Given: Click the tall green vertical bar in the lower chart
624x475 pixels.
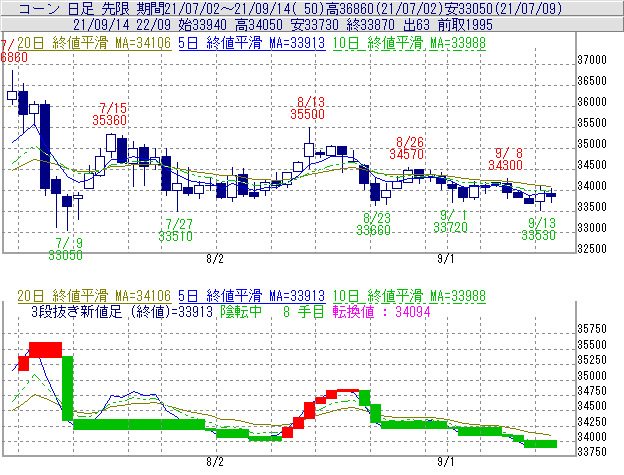Looking at the screenshot, I should 68,388.
